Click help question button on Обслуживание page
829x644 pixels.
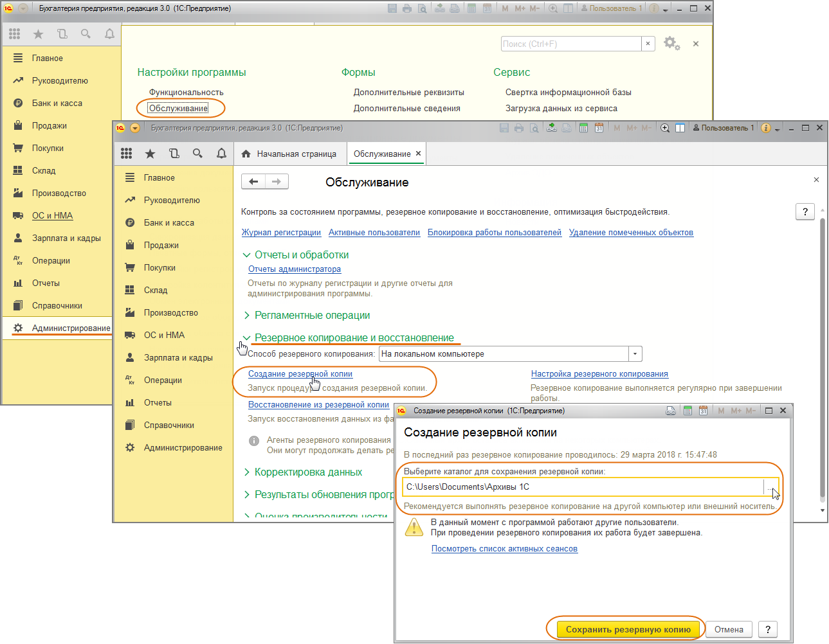point(805,211)
